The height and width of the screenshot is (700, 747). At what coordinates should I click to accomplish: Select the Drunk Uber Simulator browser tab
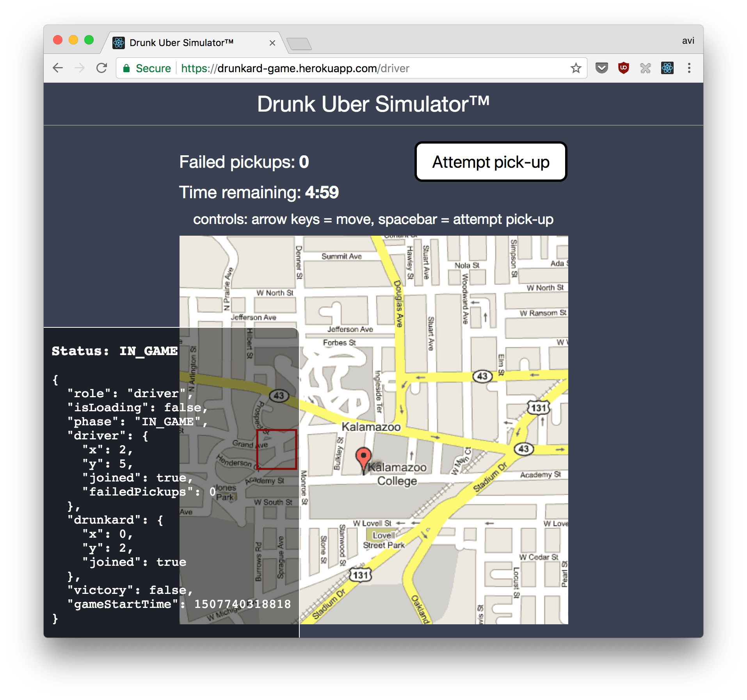[194, 43]
